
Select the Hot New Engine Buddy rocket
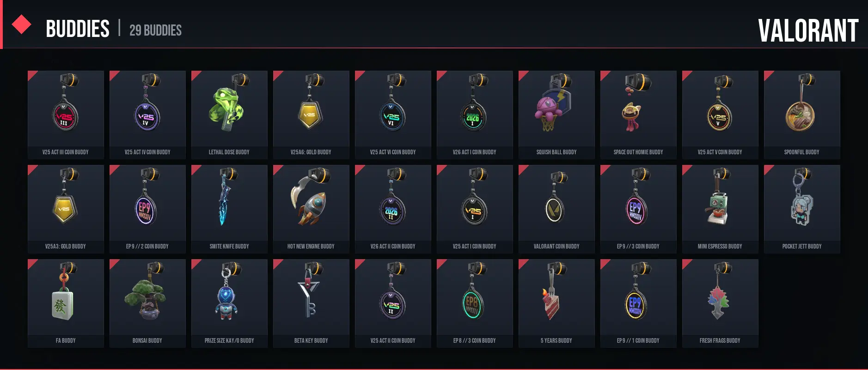click(x=311, y=209)
